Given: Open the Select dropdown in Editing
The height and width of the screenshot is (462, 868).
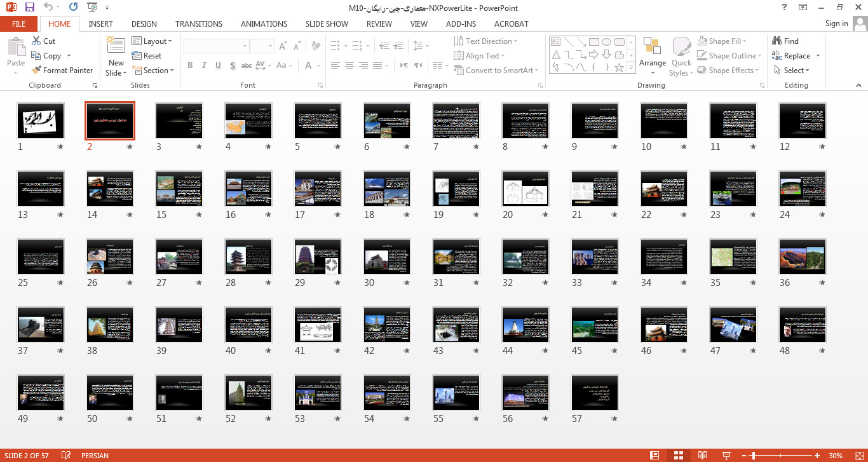Looking at the screenshot, I should [x=792, y=70].
